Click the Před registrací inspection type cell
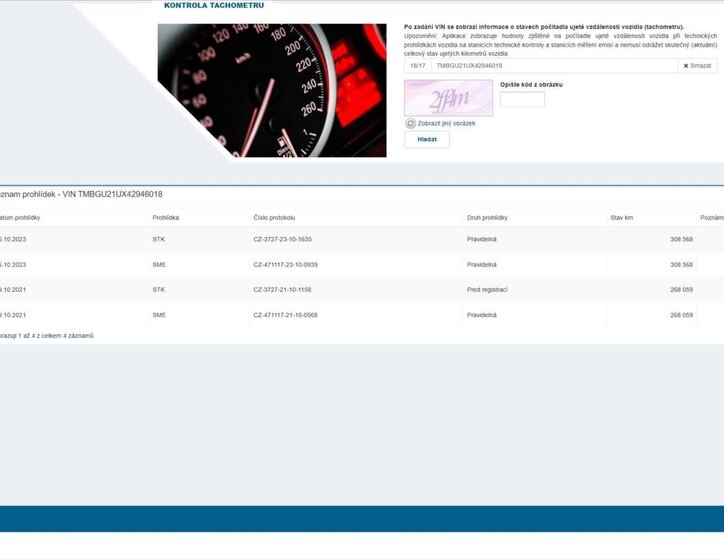This screenshot has width=724, height=560. click(487, 290)
